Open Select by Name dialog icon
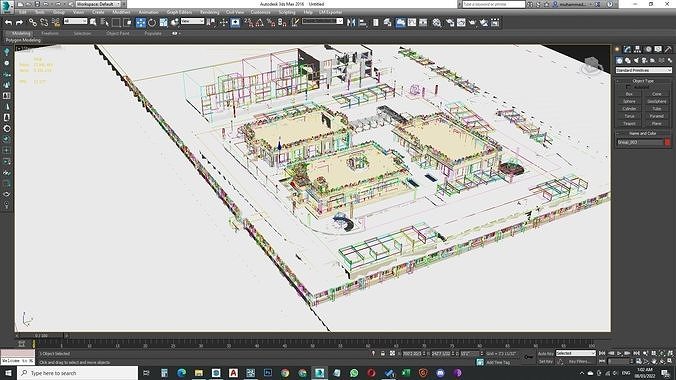 point(105,22)
